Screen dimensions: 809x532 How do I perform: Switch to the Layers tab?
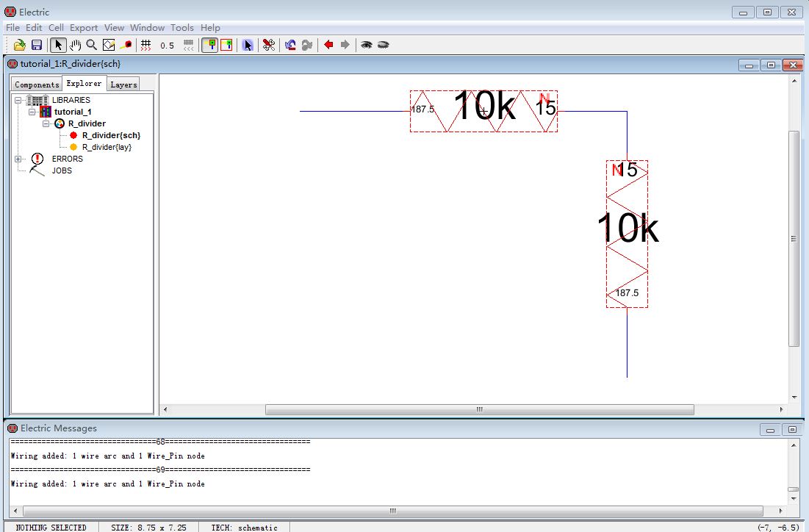[x=123, y=85]
